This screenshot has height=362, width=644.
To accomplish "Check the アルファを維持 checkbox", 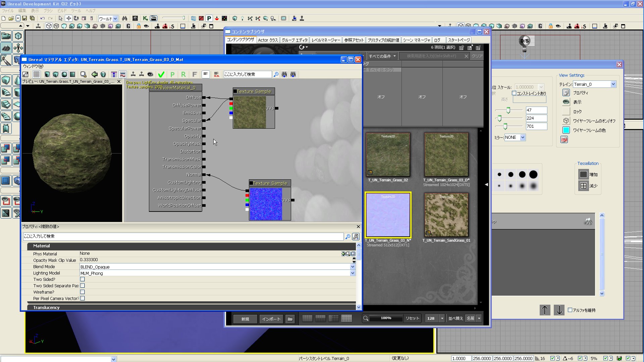I will pos(570,310).
